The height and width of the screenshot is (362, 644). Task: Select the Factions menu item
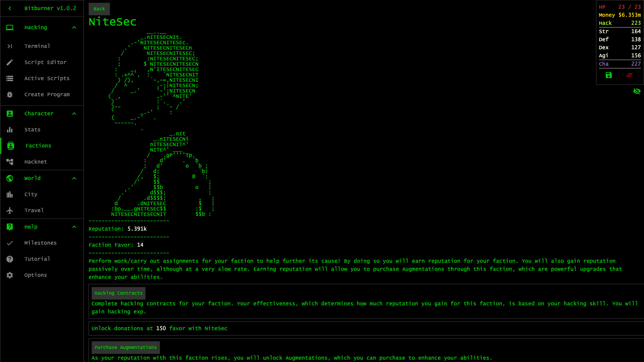point(39,145)
